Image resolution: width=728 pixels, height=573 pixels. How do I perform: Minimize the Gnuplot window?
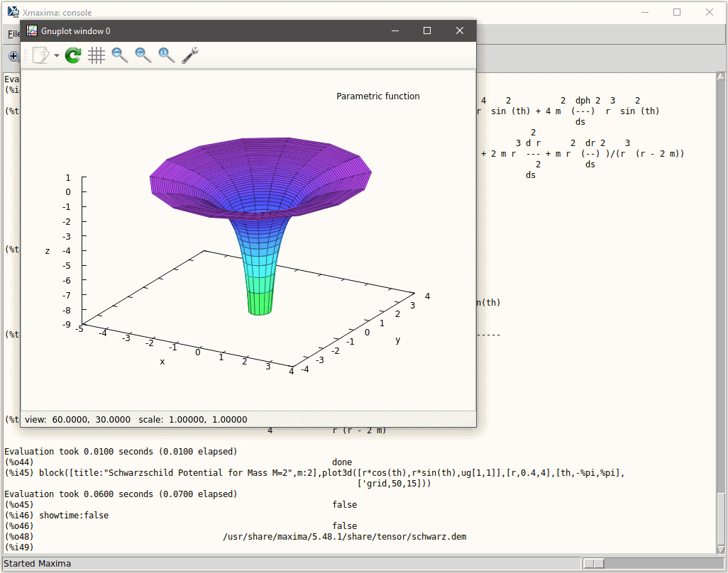pyautogui.click(x=395, y=30)
